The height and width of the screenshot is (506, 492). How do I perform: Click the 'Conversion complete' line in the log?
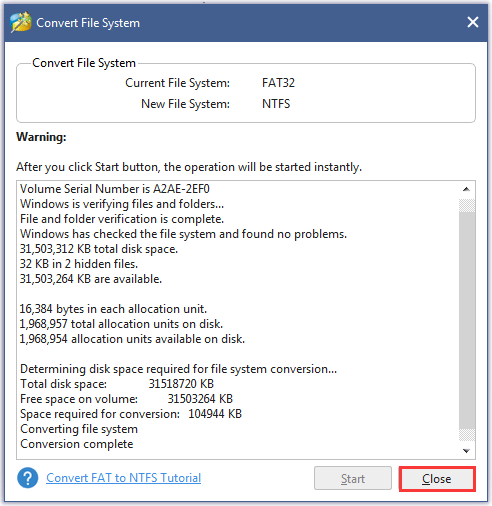pyautogui.click(x=77, y=444)
